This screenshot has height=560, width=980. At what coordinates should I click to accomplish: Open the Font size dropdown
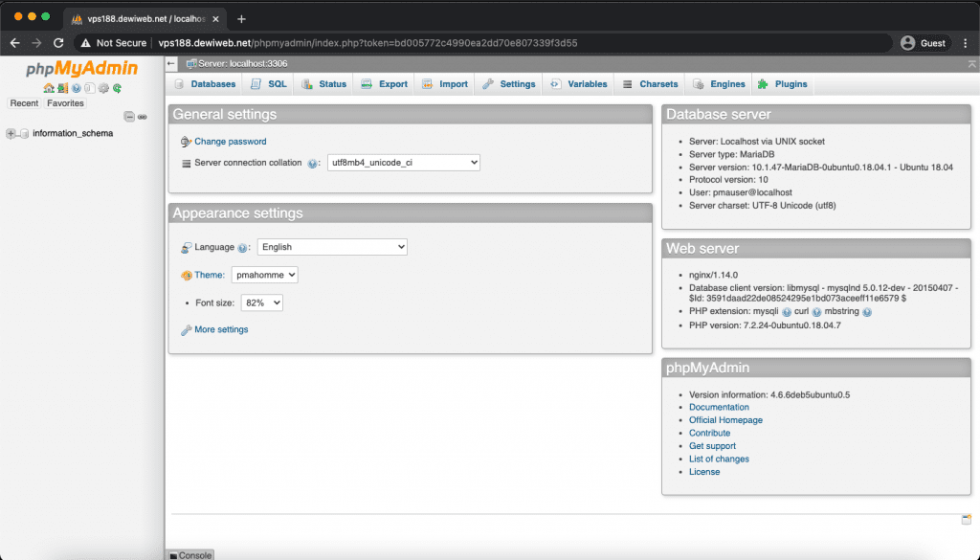[x=262, y=302]
